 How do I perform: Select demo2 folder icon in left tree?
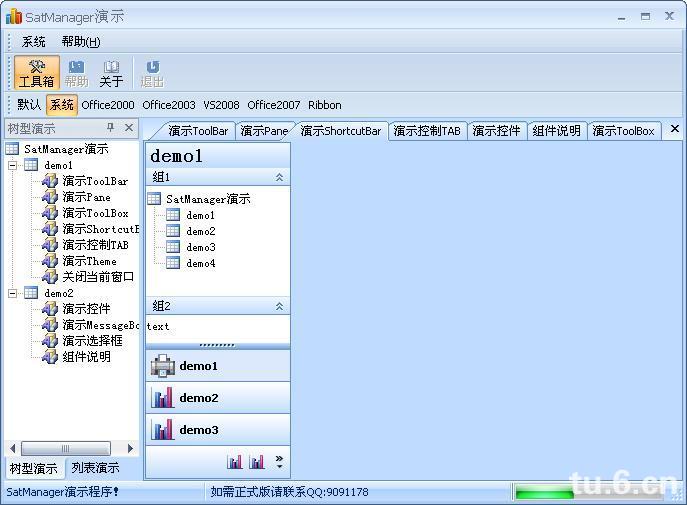31,293
